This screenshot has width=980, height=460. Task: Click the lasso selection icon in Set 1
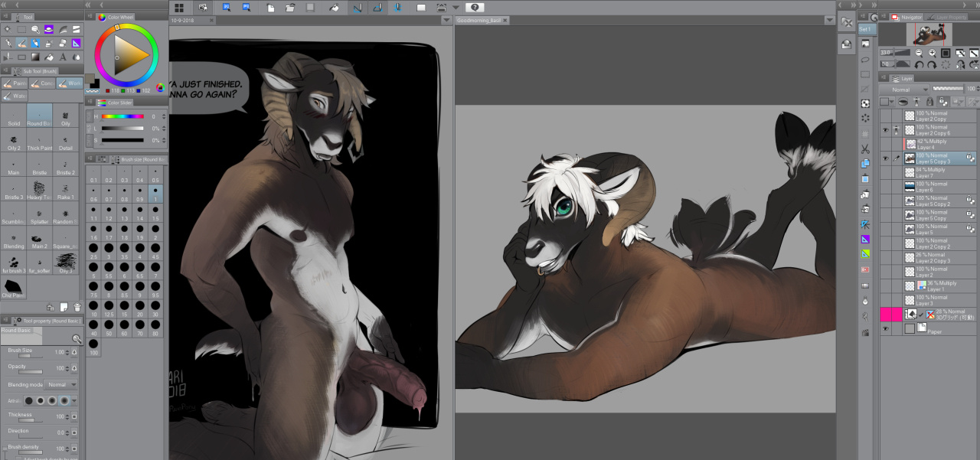pyautogui.click(x=865, y=59)
